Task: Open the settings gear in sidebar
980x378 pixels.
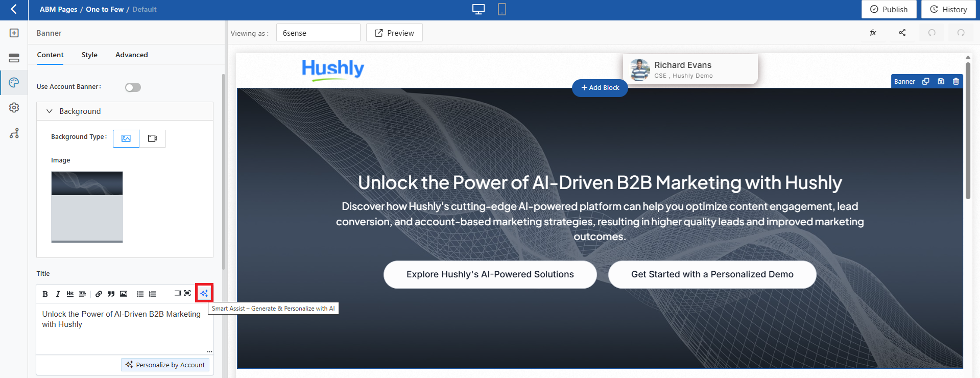Action: 14,108
